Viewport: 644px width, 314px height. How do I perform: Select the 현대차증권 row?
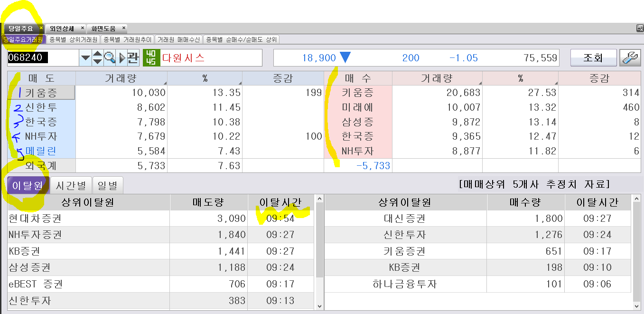161,219
